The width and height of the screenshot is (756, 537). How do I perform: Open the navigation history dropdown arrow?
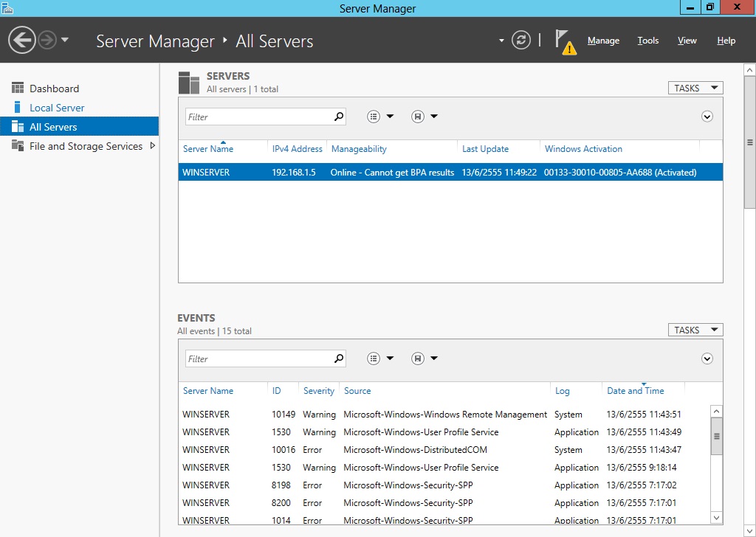point(65,40)
